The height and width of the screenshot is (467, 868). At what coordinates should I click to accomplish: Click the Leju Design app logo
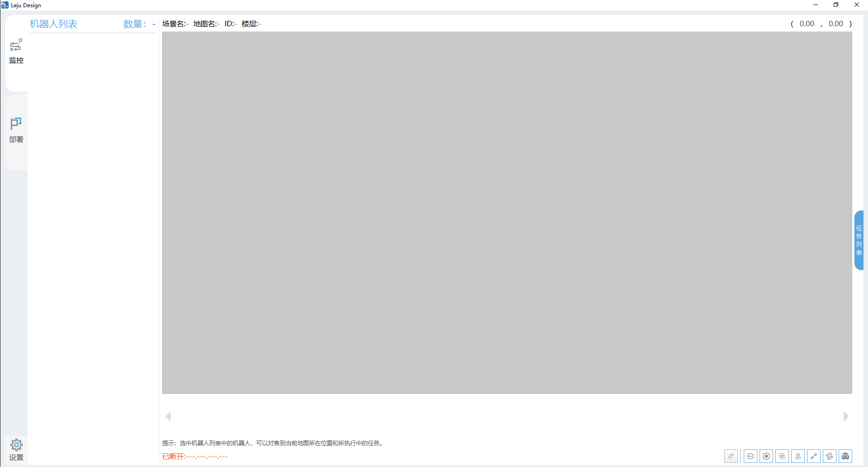(5, 5)
